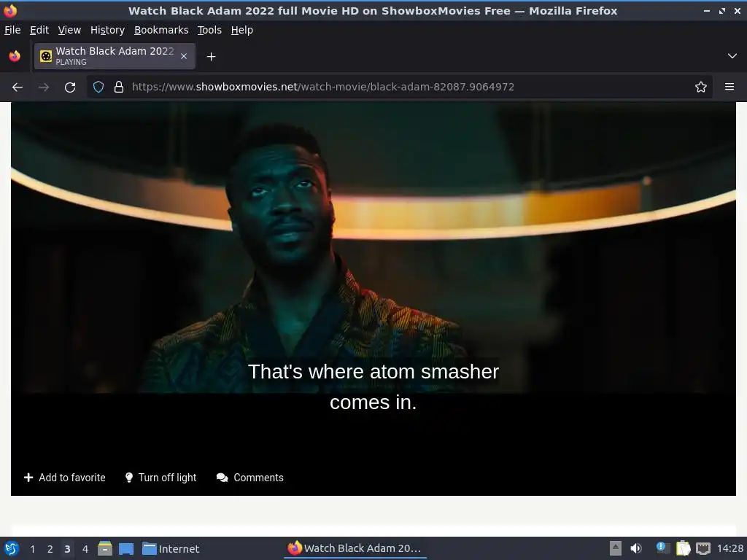Open clipboard manager tray icon

click(x=683, y=548)
